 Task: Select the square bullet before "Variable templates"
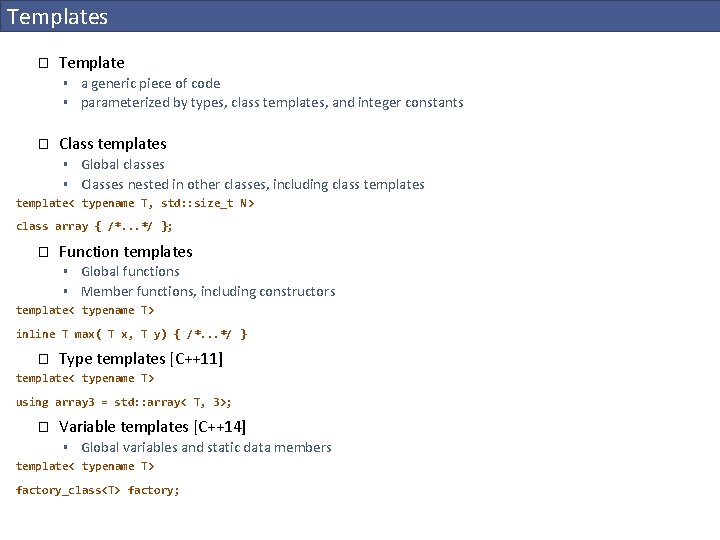click(x=43, y=427)
